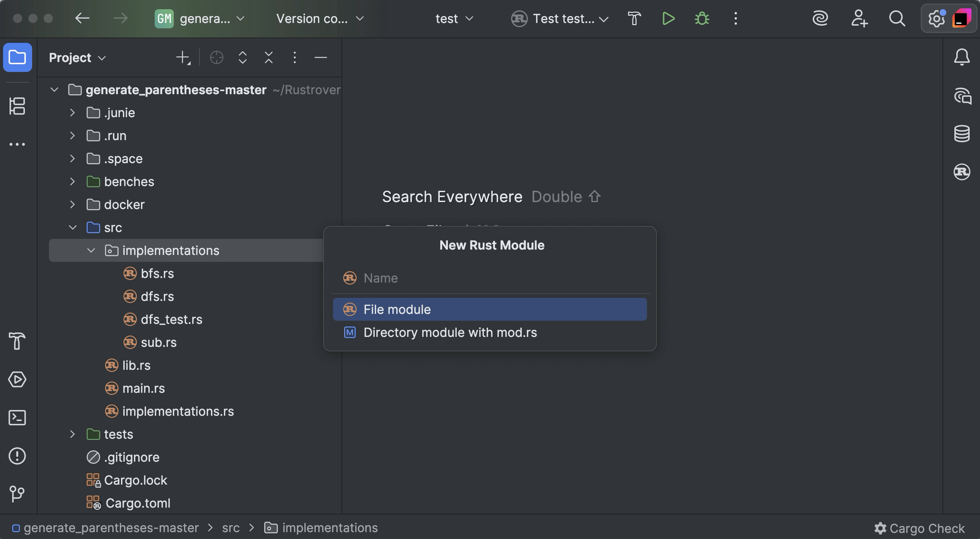The height and width of the screenshot is (539, 980).
Task: Collapse all project tree nodes
Action: coord(269,58)
